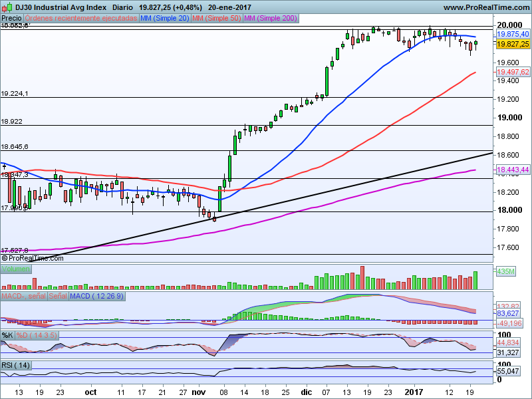Click the 435M volume value

click(506, 271)
